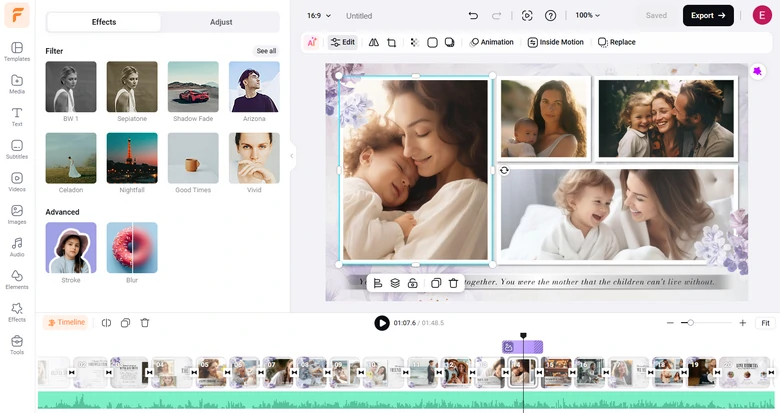Click the timeline zoom slider handle
Viewport: 780px width, 413px height.
(690, 323)
